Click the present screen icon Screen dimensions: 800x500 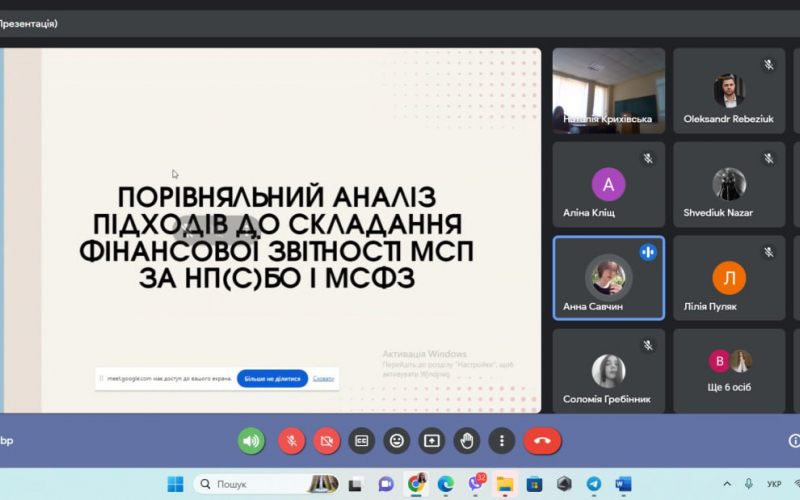[x=432, y=440]
